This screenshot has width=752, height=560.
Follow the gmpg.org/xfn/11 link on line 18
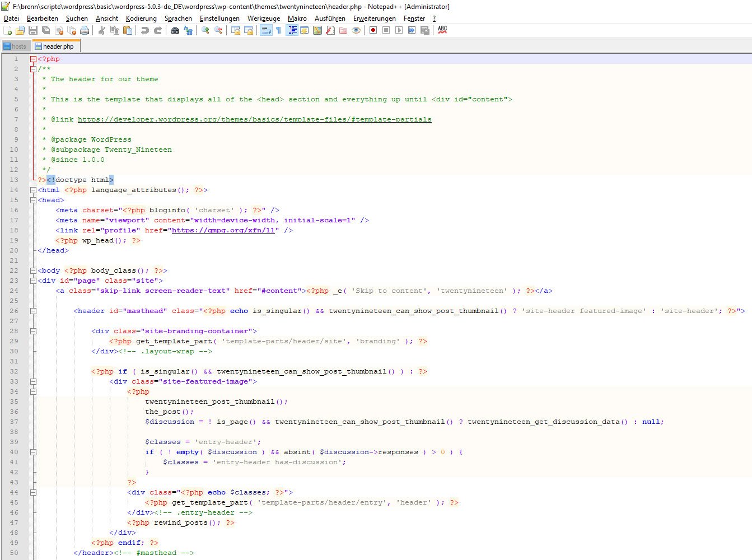coord(223,230)
